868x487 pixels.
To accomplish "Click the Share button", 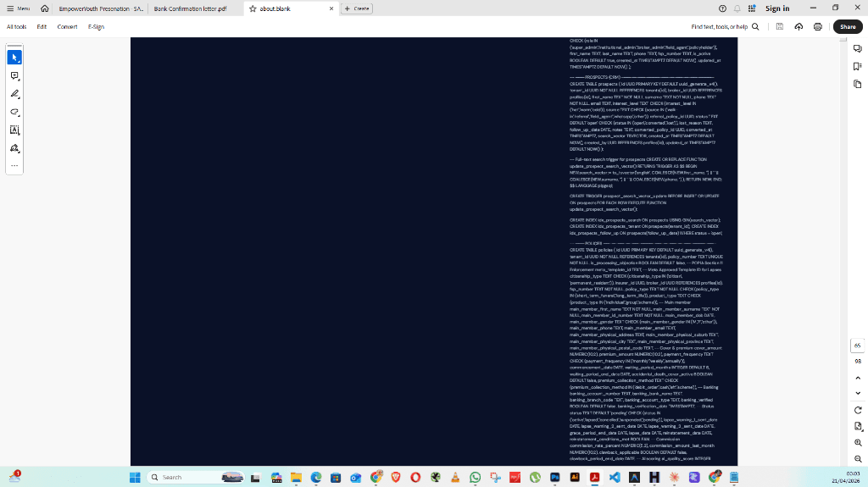I will pyautogui.click(x=847, y=27).
